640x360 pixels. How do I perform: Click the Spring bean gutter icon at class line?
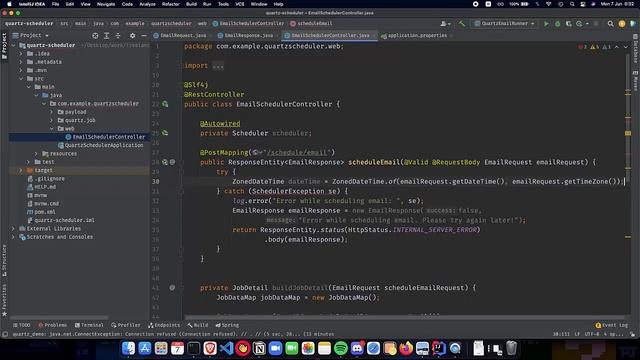165,104
